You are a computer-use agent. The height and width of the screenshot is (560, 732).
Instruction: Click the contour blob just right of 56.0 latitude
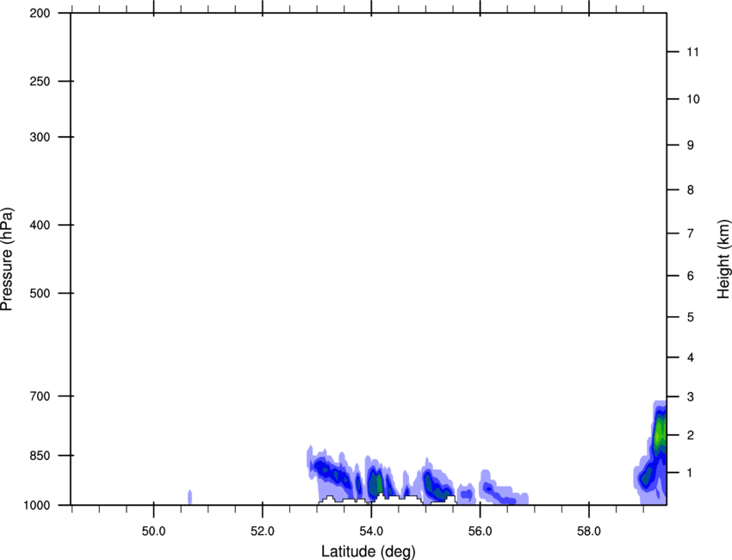pyautogui.click(x=494, y=492)
